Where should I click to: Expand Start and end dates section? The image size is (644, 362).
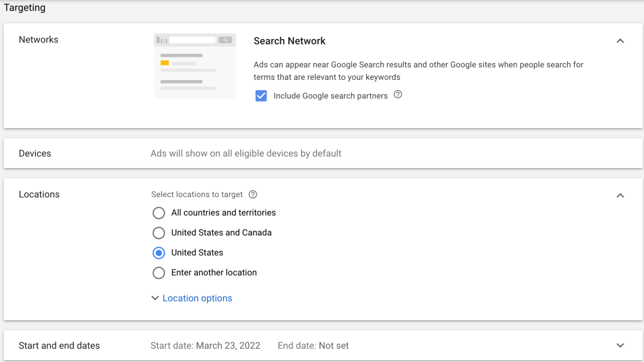pyautogui.click(x=620, y=346)
